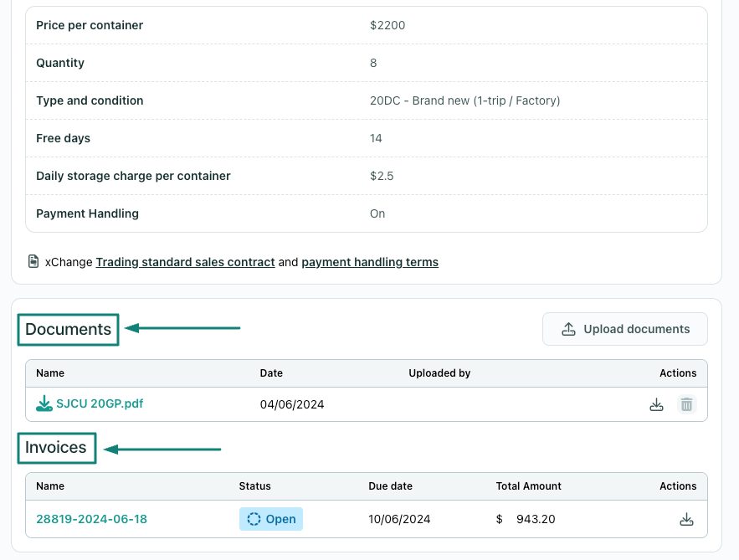Click the highlighted Documents section heading
Viewport: 739px width, 560px height.
pyautogui.click(x=67, y=329)
